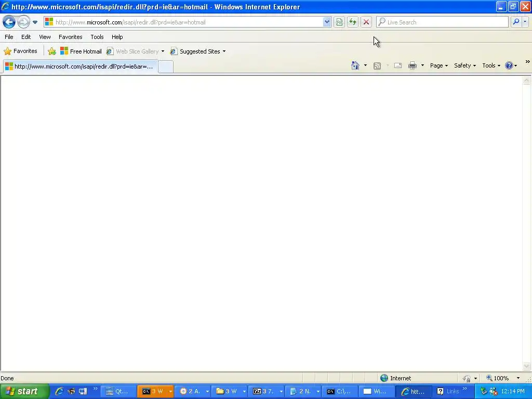The height and width of the screenshot is (399, 532).
Task: Click the Read Mail envelope icon
Action: tap(398, 65)
